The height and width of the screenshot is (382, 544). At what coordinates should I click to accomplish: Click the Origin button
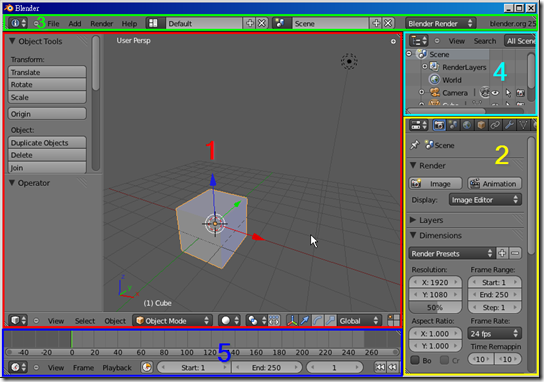47,113
